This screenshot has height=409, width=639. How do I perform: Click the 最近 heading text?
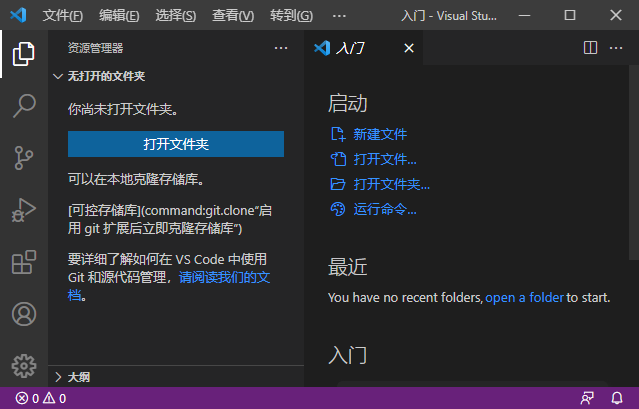pyautogui.click(x=348, y=267)
